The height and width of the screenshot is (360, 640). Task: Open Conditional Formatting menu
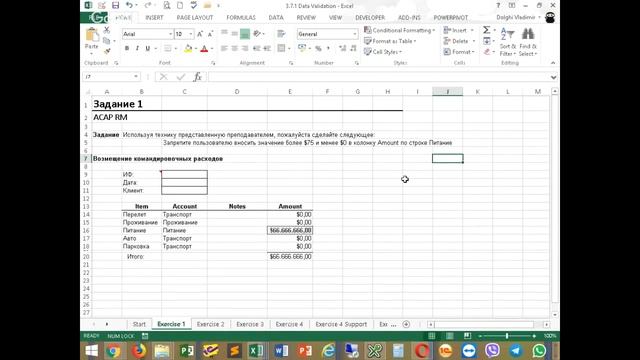399,30
